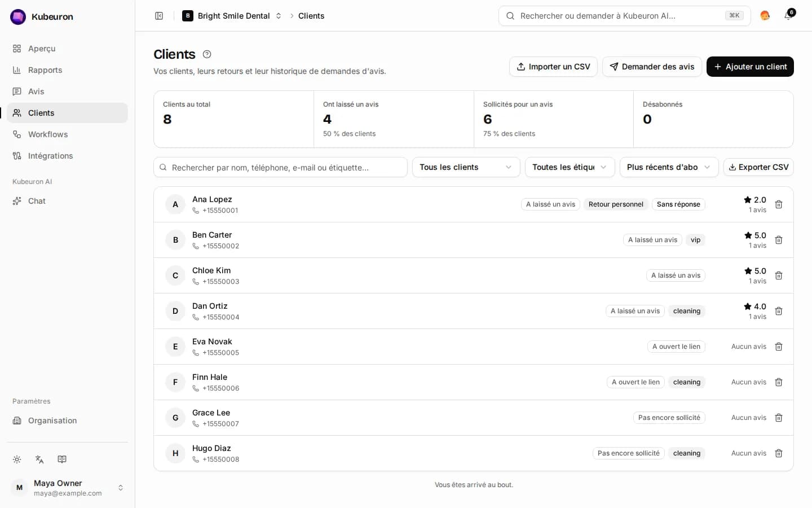Click Exporter CSV button

tap(758, 167)
